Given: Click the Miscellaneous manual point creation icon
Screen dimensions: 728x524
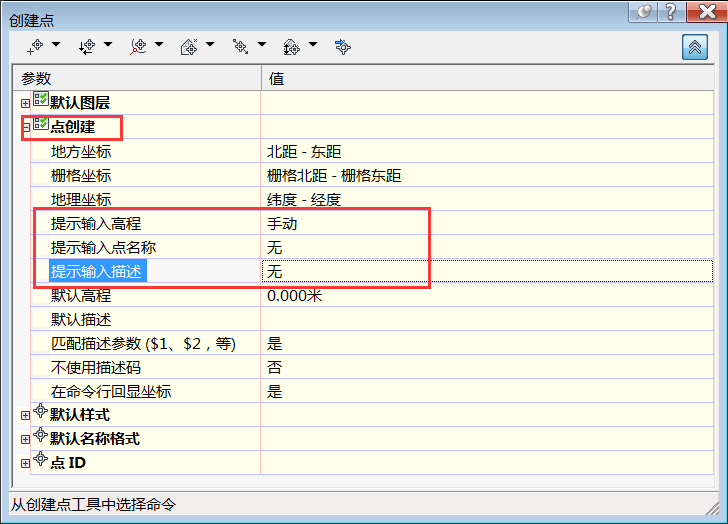Looking at the screenshot, I should point(35,47).
